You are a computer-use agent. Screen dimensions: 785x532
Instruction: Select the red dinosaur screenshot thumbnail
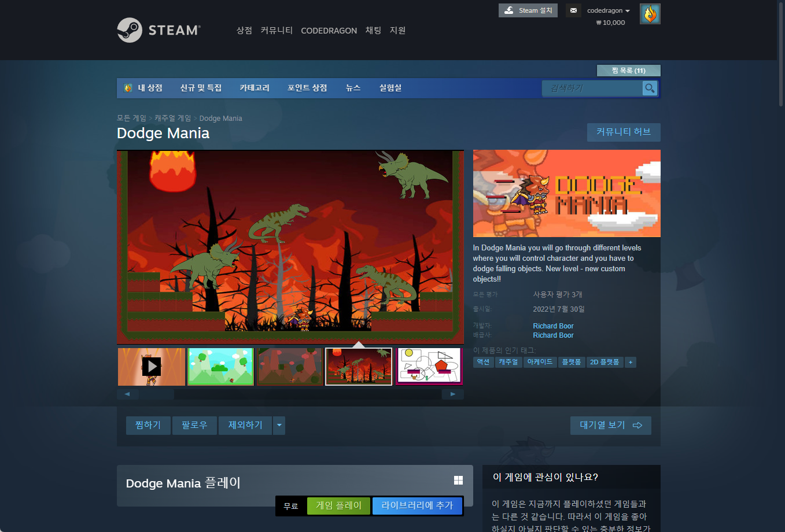tap(359, 367)
